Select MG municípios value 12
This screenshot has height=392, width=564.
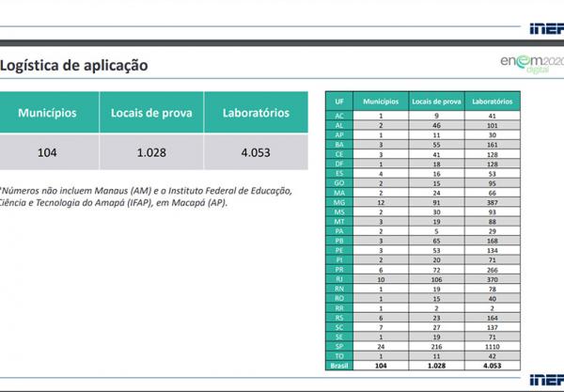(381, 202)
